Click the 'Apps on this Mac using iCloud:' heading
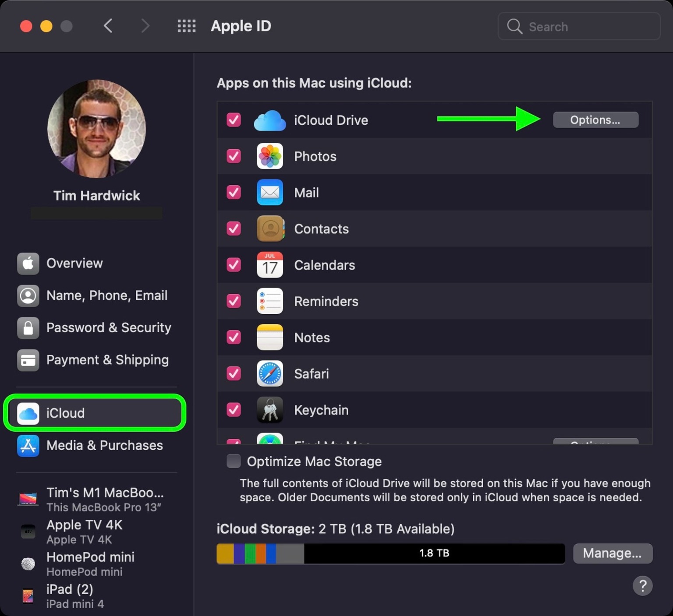The image size is (673, 616). pyautogui.click(x=314, y=83)
